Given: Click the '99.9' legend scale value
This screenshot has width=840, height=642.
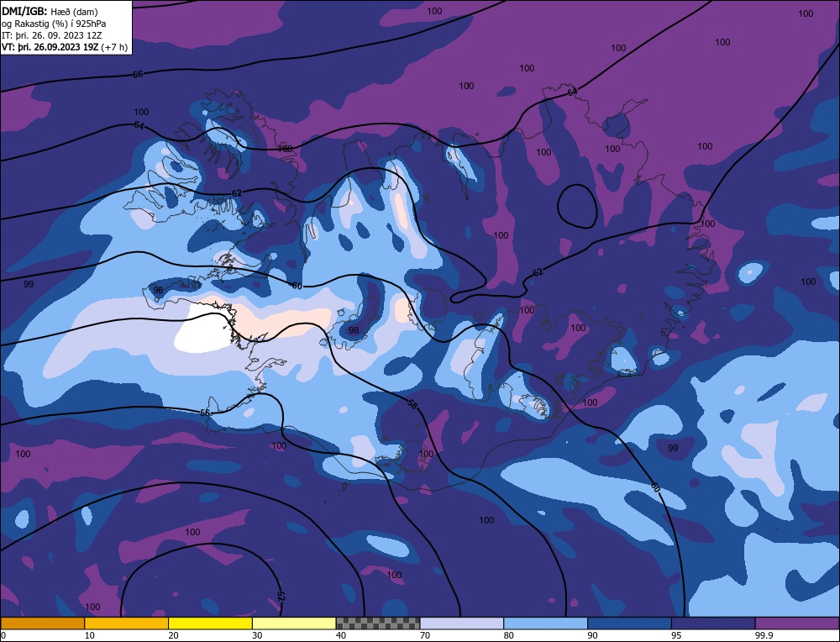Looking at the screenshot, I should click(764, 635).
